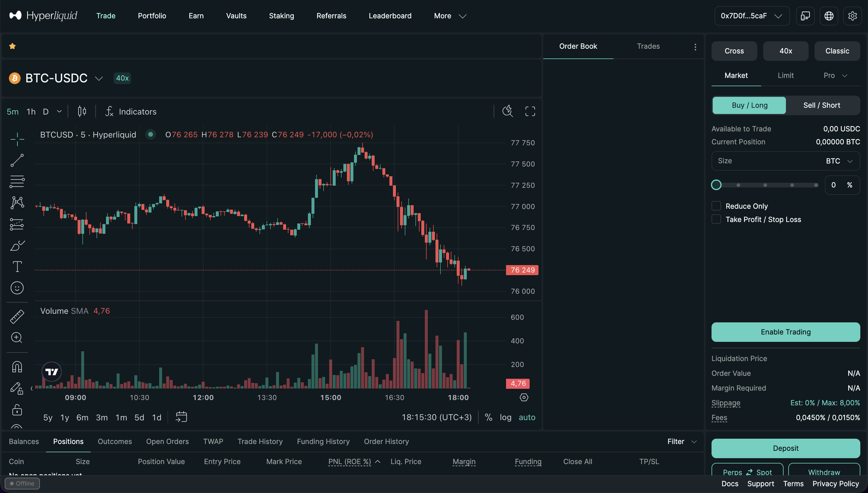
Task: Open the settings gear in header
Action: tap(852, 16)
